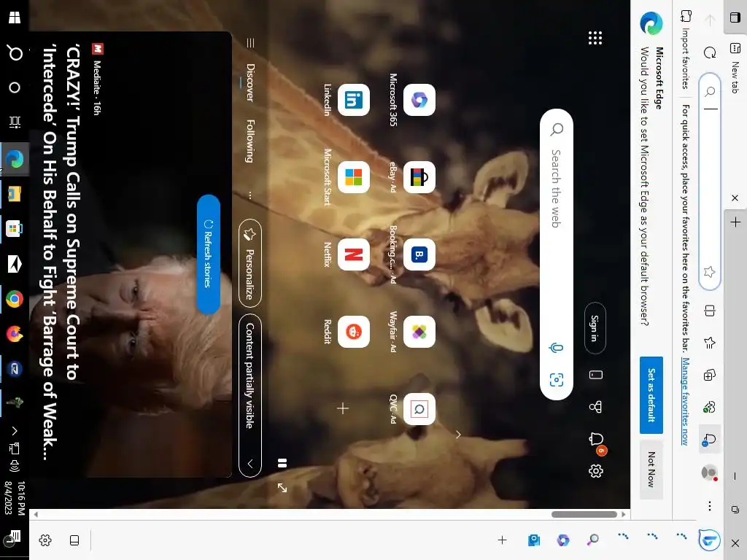Open the LinkedIn quick link tile
Viewport: 747px width, 560px height.
(354, 100)
